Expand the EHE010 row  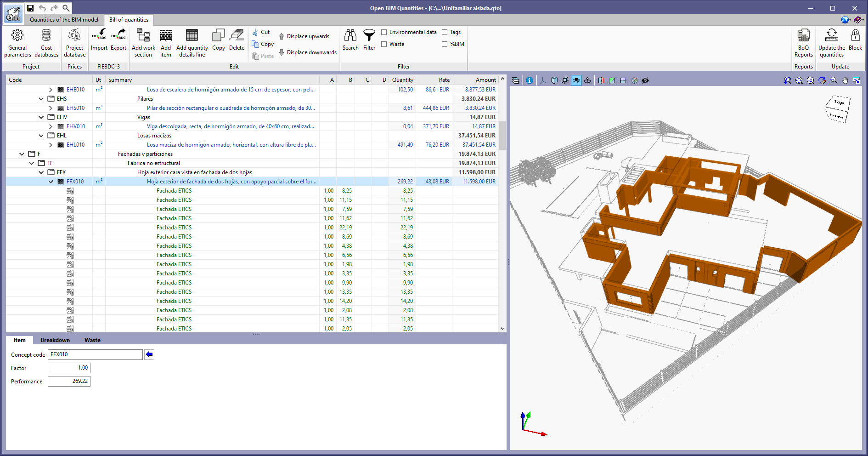(51, 90)
